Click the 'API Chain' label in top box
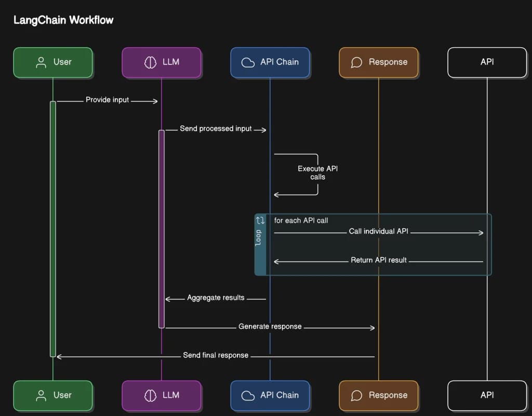 pyautogui.click(x=280, y=62)
